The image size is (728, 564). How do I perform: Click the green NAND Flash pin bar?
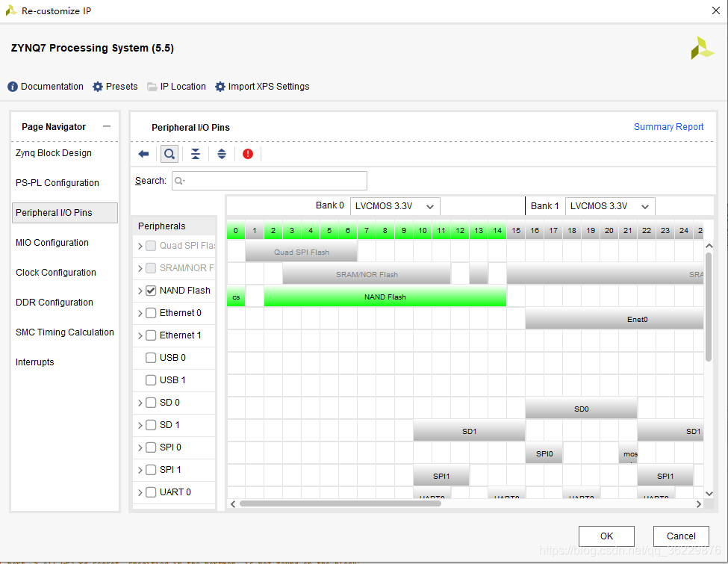tap(385, 297)
